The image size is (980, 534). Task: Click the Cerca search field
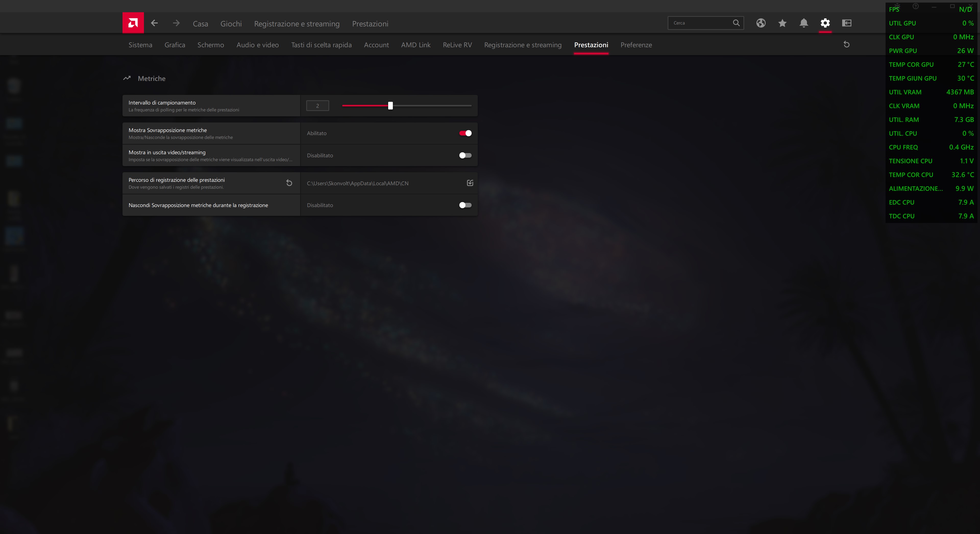(x=700, y=23)
